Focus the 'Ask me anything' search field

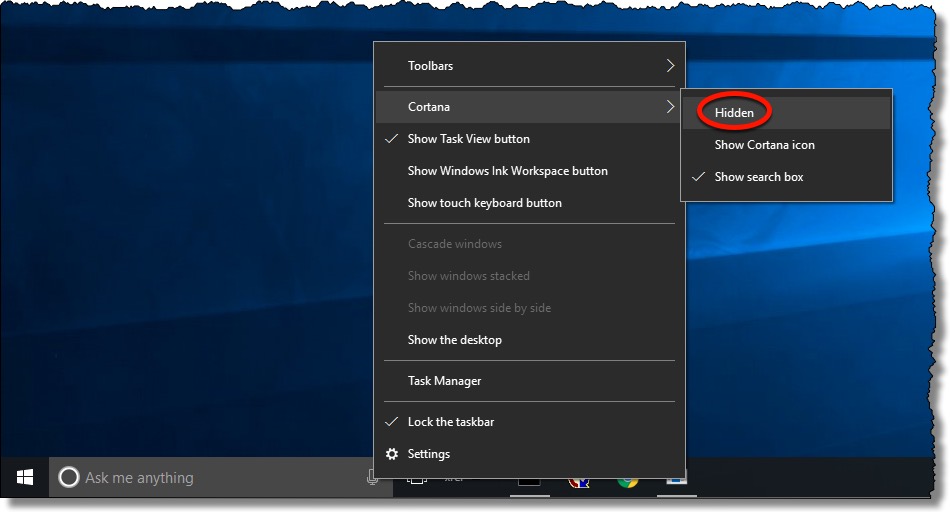click(221, 477)
